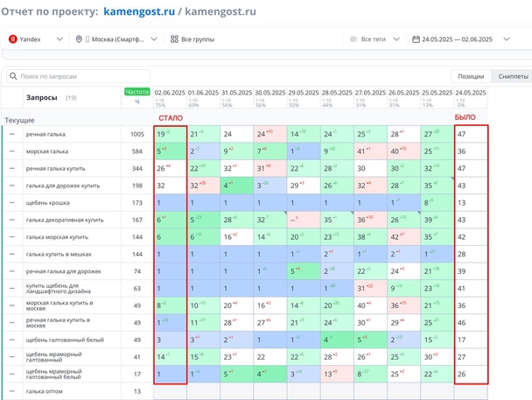Screen dimensions: 532x400
Task: Click the calendar icon
Action: click(x=416, y=39)
